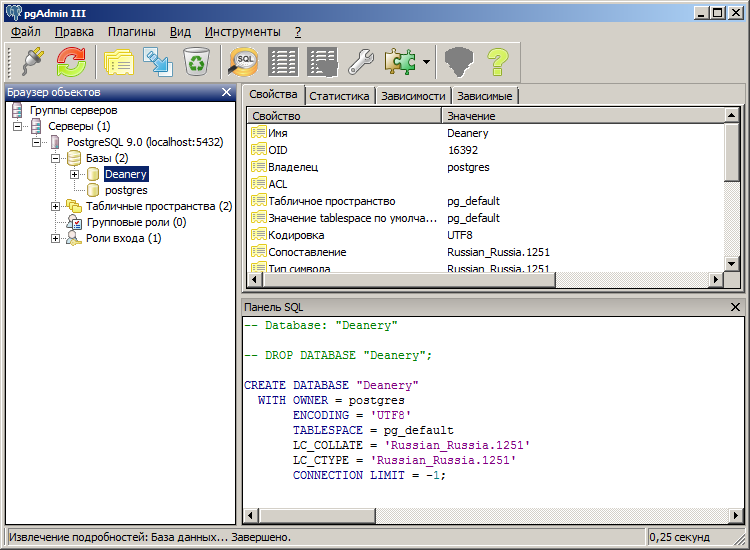
Task: Open help with the yellow question mark icon
Action: (x=497, y=62)
